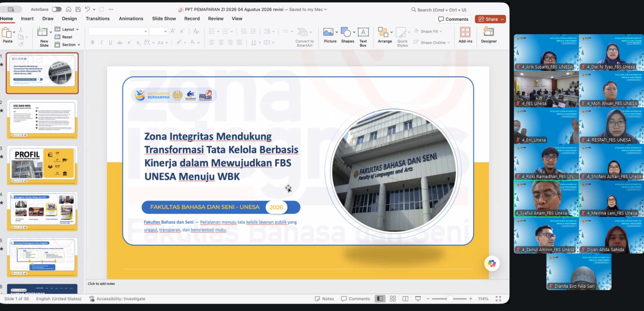The image size is (644, 311).
Task: Switch to Reading view
Action: (x=405, y=299)
